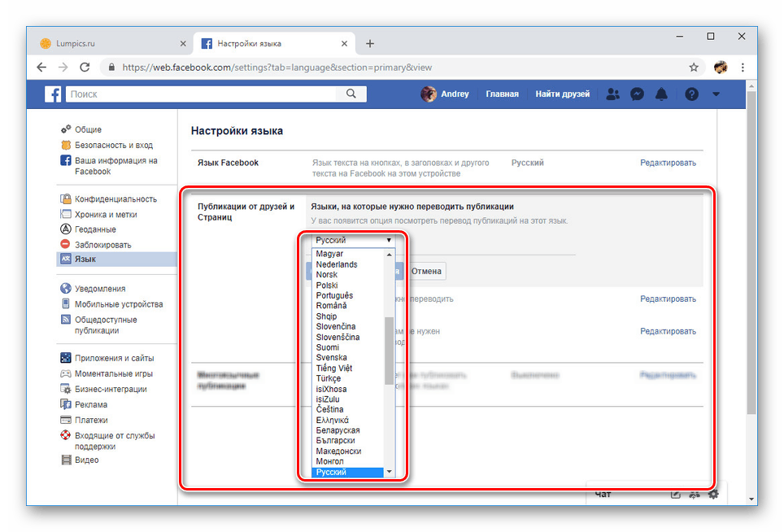Open the help question mark icon
Screen dimensions: 784x532
click(x=691, y=94)
